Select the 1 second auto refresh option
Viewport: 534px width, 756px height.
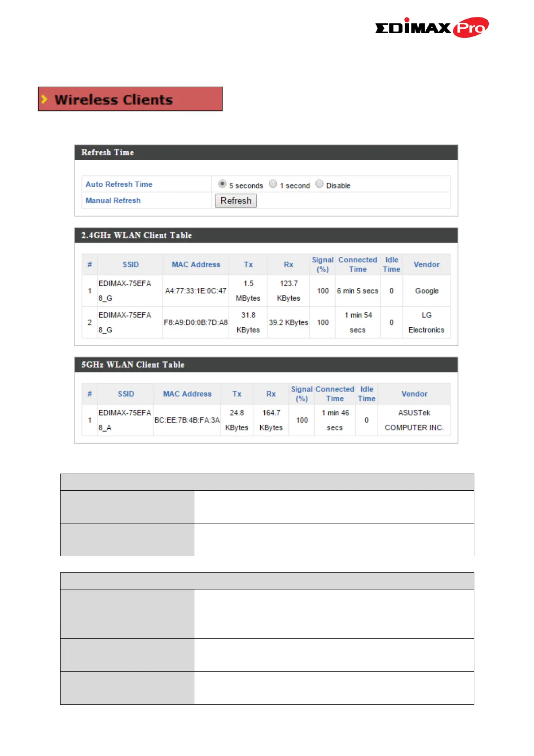[273, 184]
